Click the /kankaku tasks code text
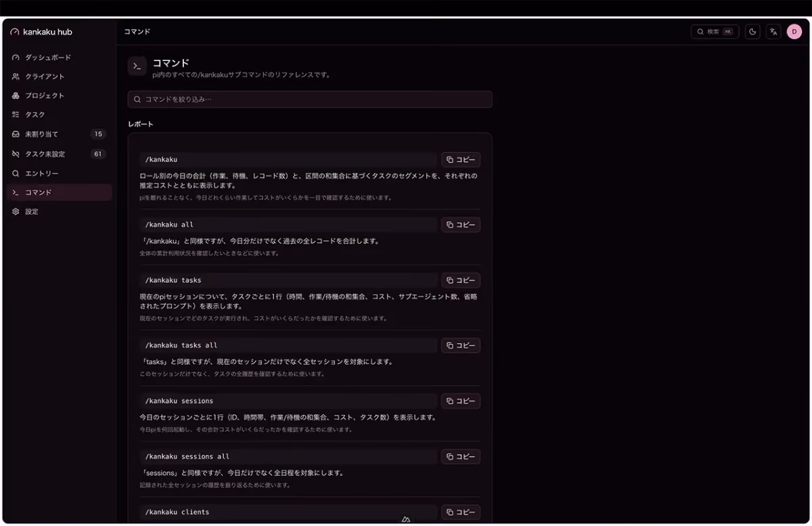This screenshot has height=526, width=812. (173, 280)
